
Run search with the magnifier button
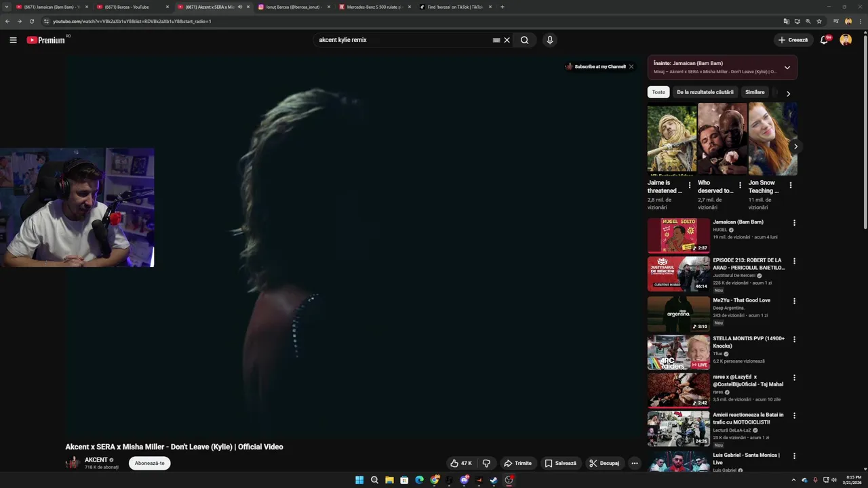(524, 40)
